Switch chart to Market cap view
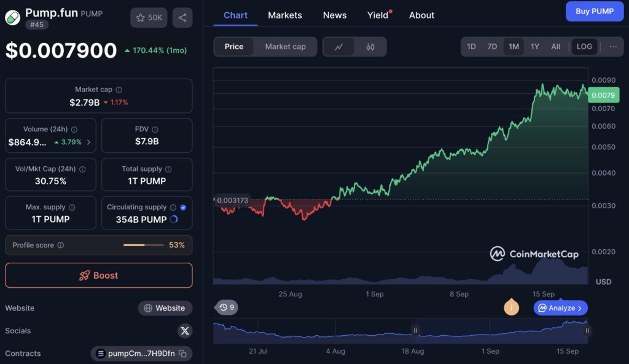The width and height of the screenshot is (629, 364). [x=285, y=47]
